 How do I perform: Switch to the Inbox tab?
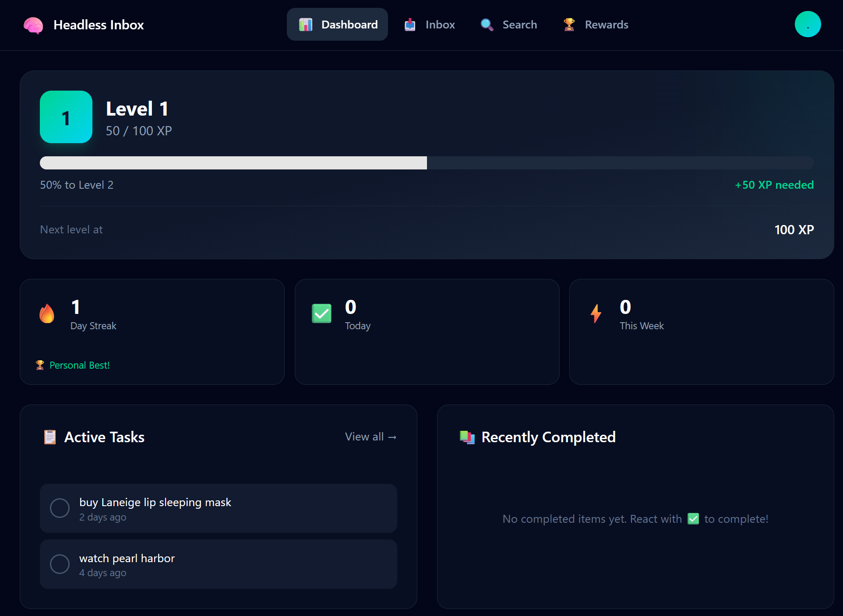click(x=440, y=25)
